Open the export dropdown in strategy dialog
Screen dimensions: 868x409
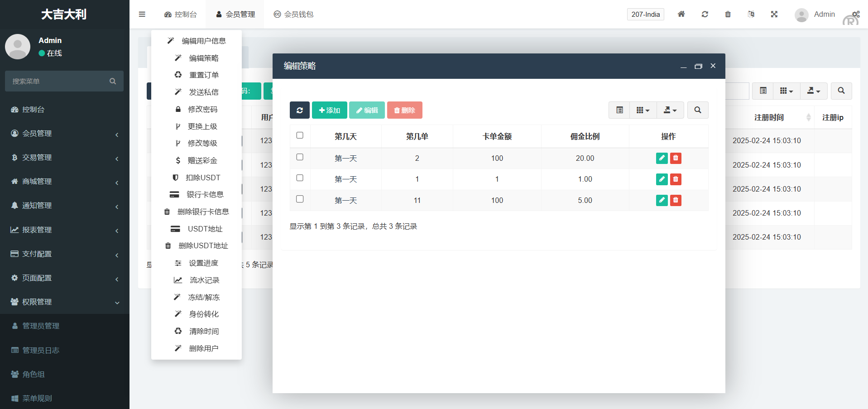click(x=670, y=110)
